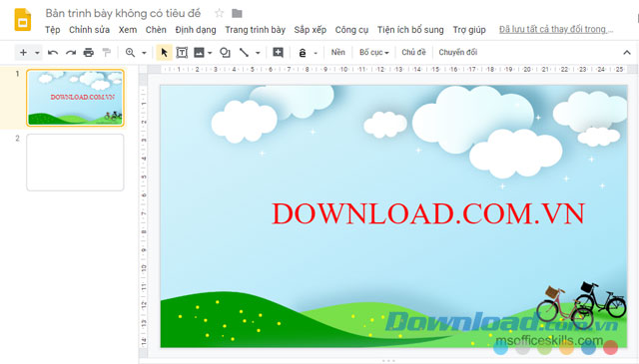Open the Xem menu

point(128,30)
